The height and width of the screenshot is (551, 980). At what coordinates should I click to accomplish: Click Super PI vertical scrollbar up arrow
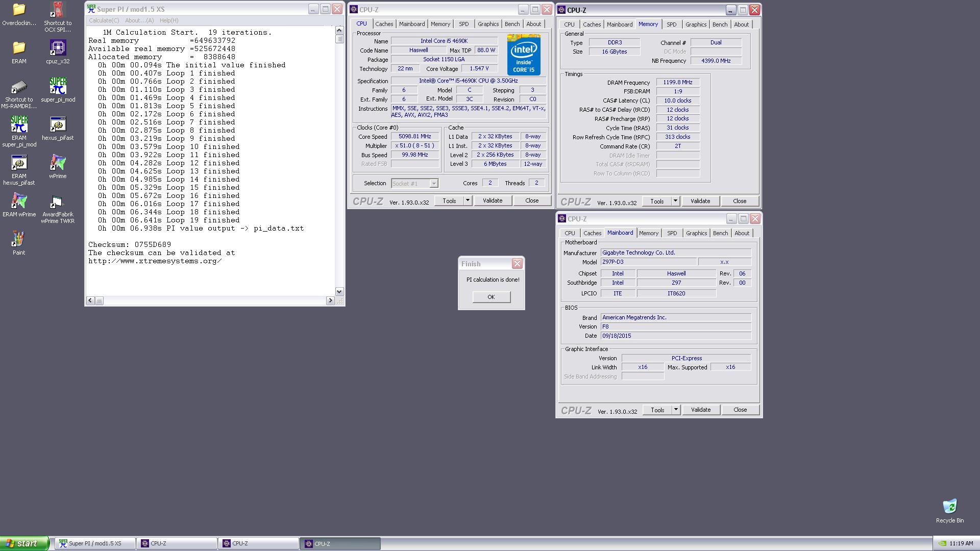point(339,31)
